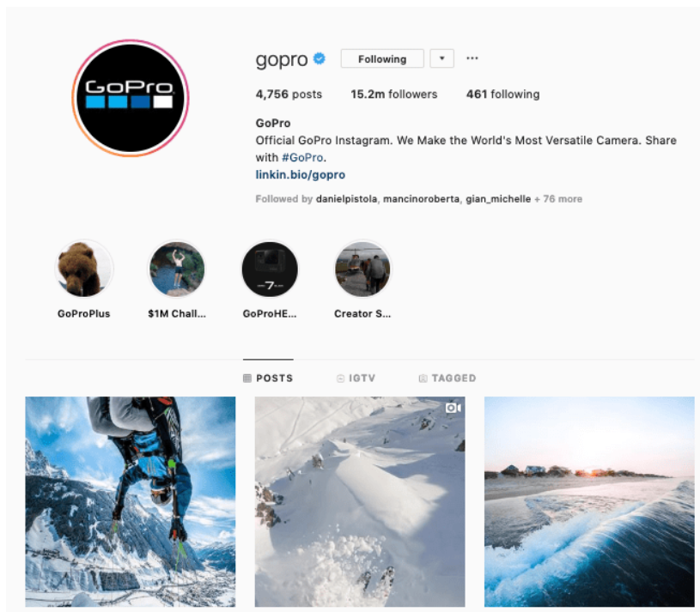View the 15.2m followers list

pos(393,94)
